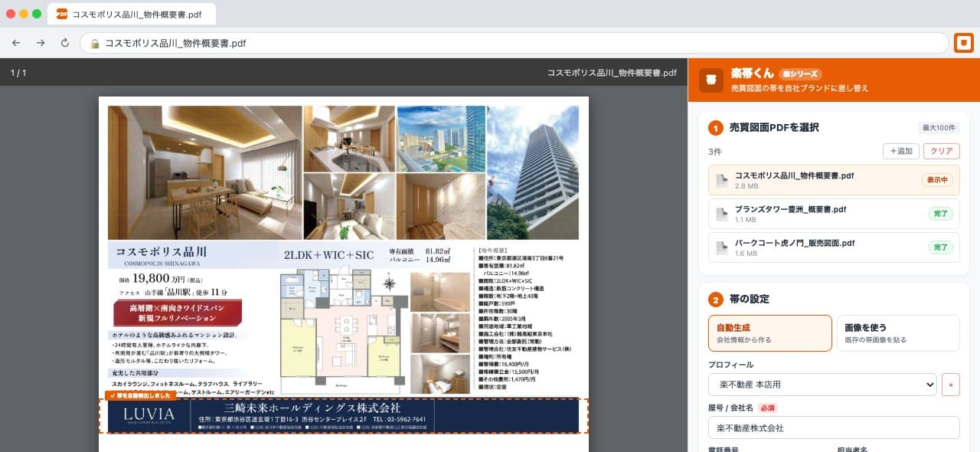Screen dimensions: 980x452
Task: Click the lock icon in address bar
Action: (x=96, y=44)
